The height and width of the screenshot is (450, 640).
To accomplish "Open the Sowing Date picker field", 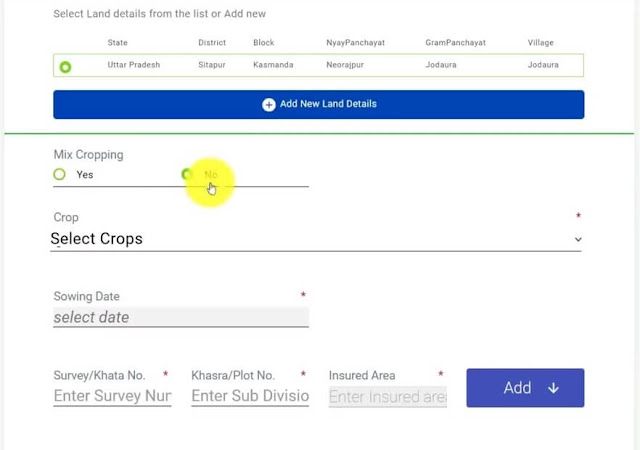I will [180, 317].
